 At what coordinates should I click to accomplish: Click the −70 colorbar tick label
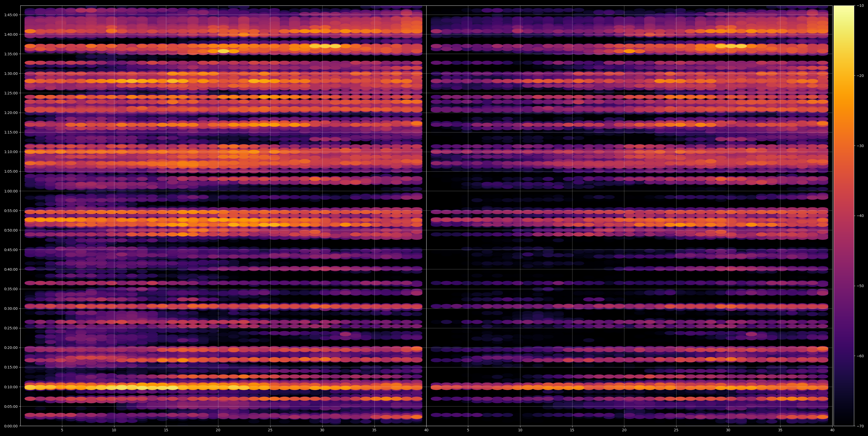860,426
